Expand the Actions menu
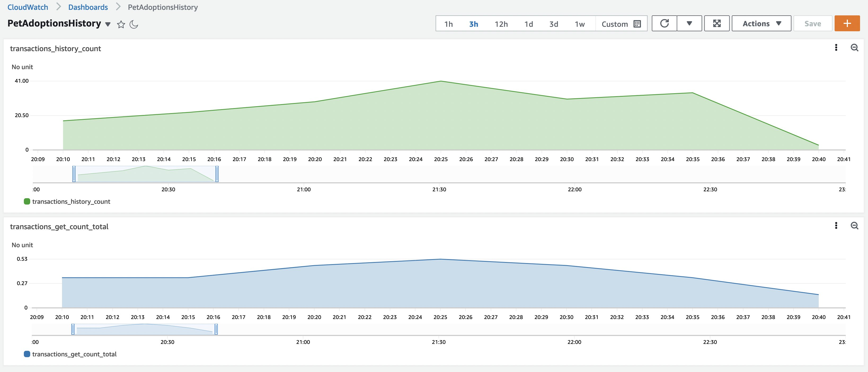Viewport: 868px width, 372px height. 761,23
